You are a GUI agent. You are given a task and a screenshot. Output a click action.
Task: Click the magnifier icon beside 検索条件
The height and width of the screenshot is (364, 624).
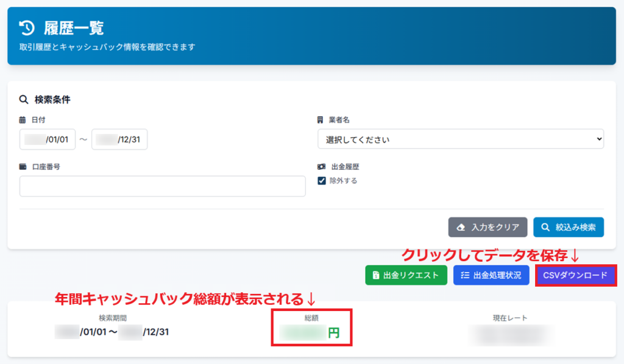[23, 99]
